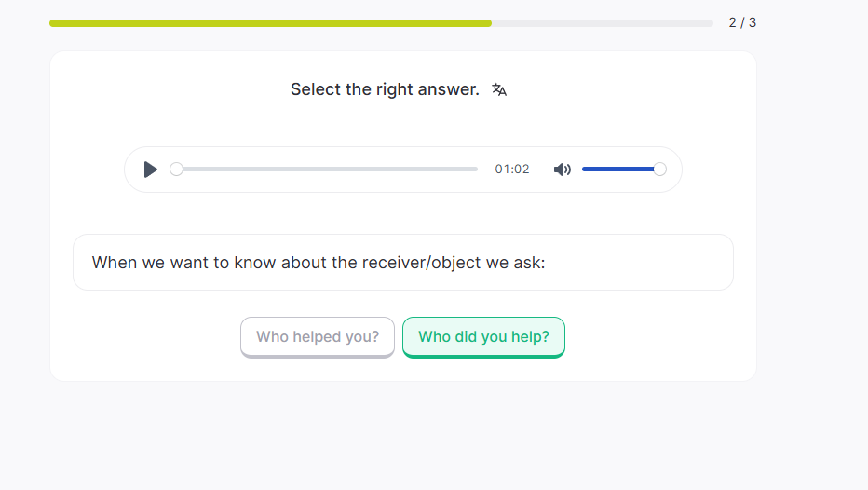Click the 01:02 audio duration label
Image resolution: width=868 pixels, height=490 pixels.
(x=512, y=170)
